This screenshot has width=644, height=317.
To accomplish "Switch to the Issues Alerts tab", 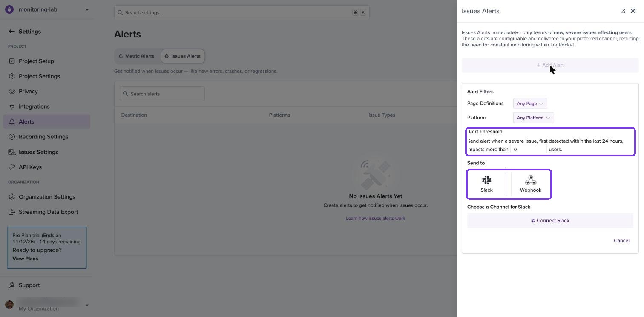I will tap(183, 56).
